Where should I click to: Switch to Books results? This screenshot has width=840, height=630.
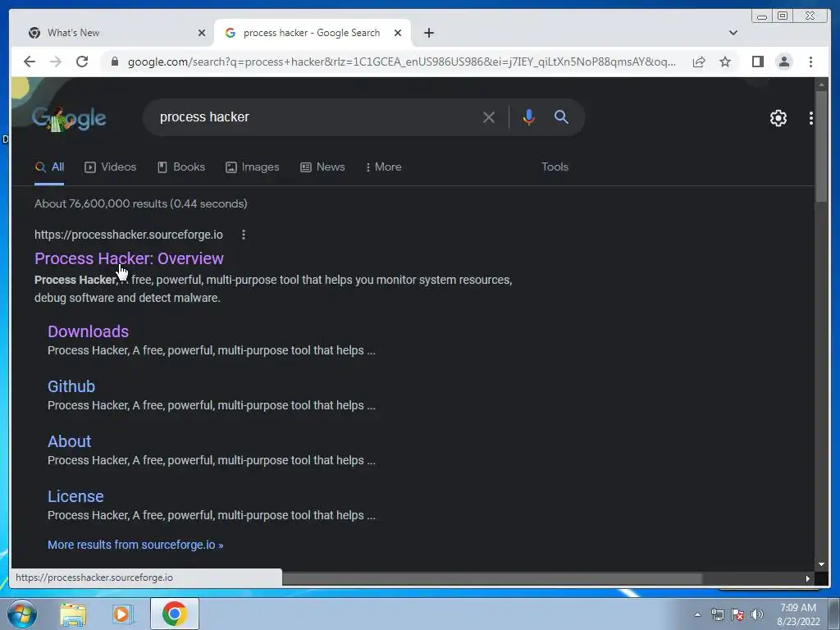pos(181,167)
